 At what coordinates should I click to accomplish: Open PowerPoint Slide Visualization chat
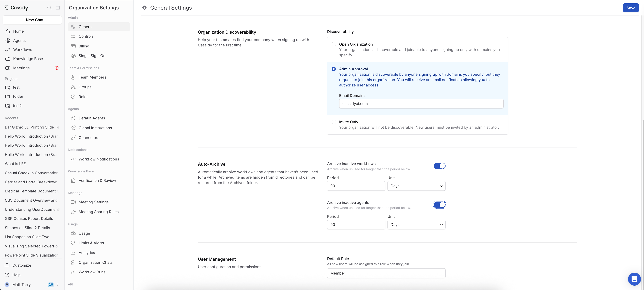point(32,255)
